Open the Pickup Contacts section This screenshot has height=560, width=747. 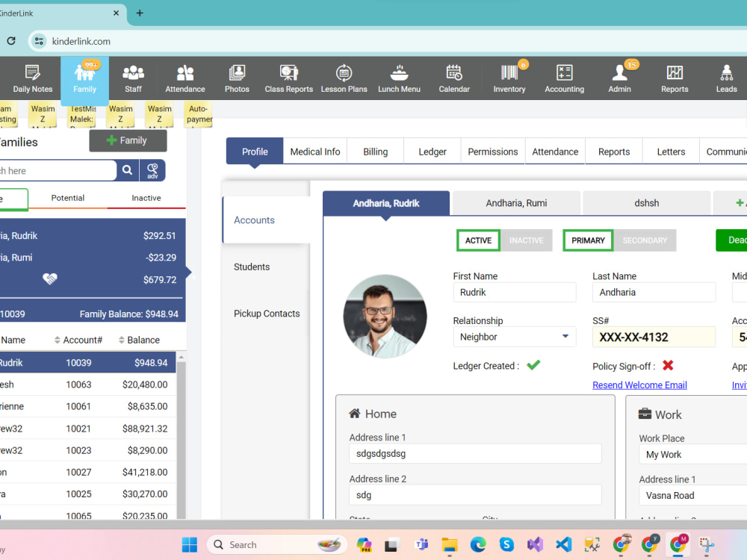(x=267, y=314)
